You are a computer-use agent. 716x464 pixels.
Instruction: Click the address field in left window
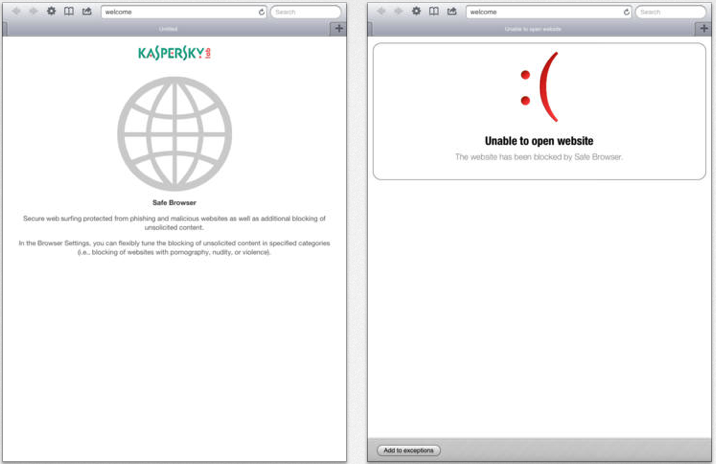(x=184, y=12)
